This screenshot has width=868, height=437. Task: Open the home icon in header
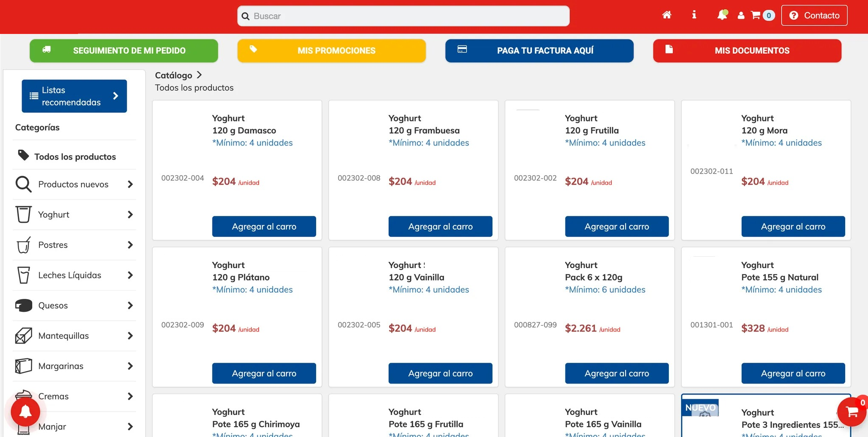click(667, 15)
